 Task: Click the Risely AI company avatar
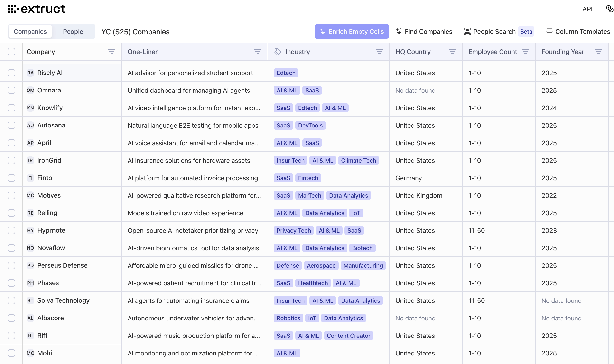point(30,73)
